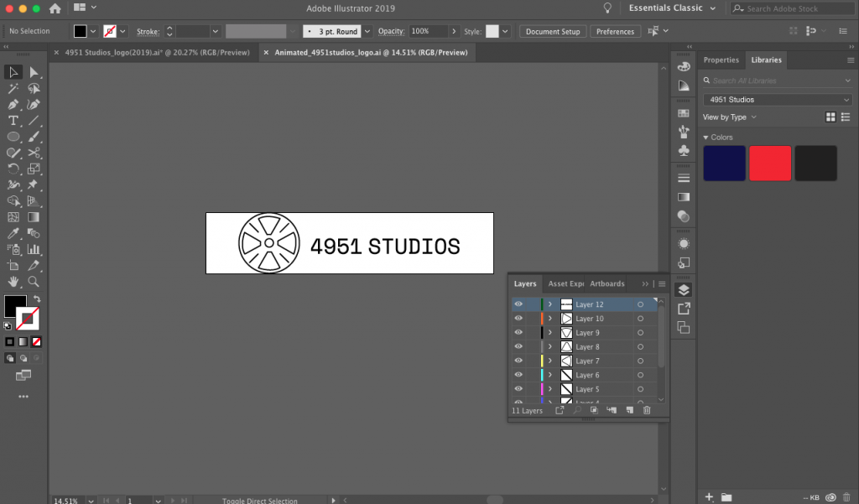Select the Paintbrush tool
The height and width of the screenshot is (504, 859).
click(34, 137)
